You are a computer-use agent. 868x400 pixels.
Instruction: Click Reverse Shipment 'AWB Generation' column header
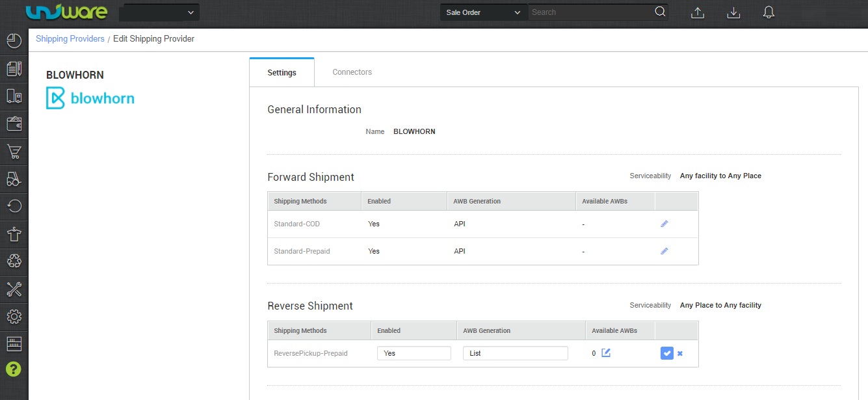487,330
